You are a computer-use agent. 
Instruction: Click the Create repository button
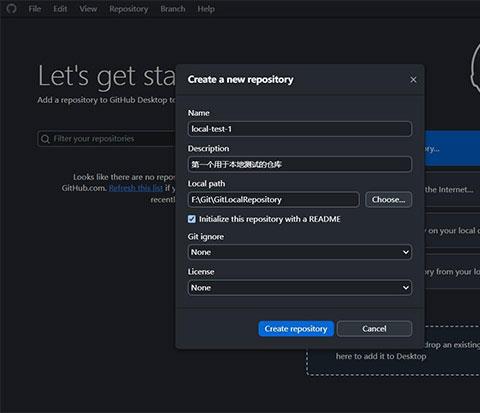pos(296,329)
